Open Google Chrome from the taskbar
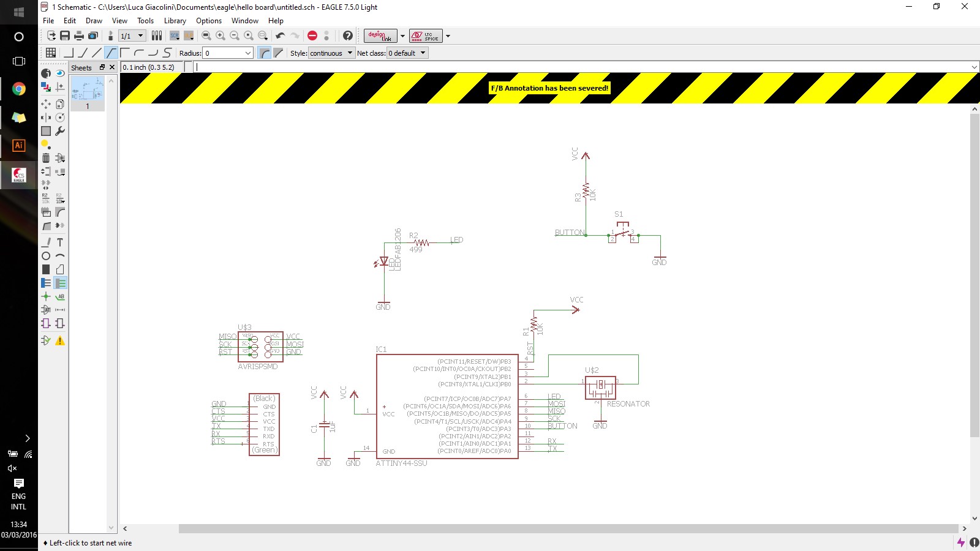 [x=19, y=89]
